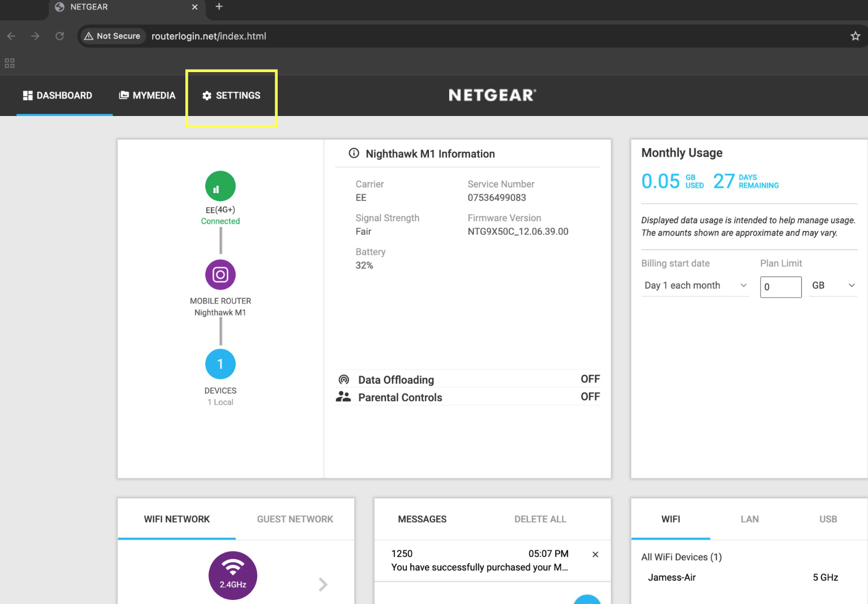Select the purple Mobile Router Nighthawk icon

[220, 274]
